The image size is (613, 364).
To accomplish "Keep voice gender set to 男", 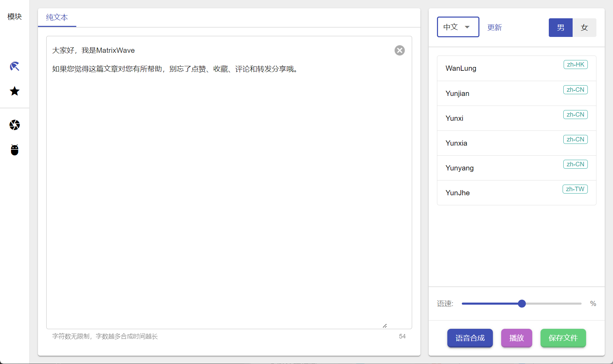I will pos(560,28).
